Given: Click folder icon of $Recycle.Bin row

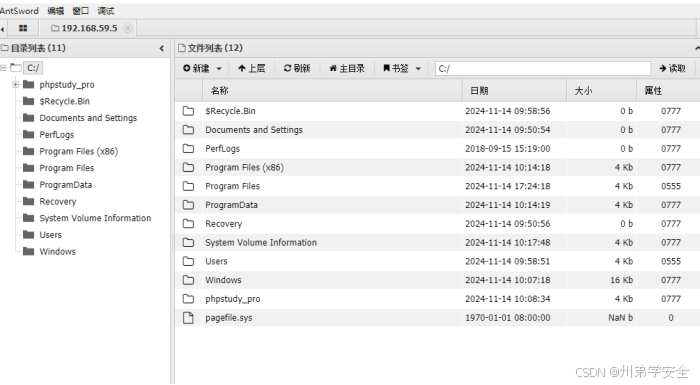Looking at the screenshot, I should point(188,111).
